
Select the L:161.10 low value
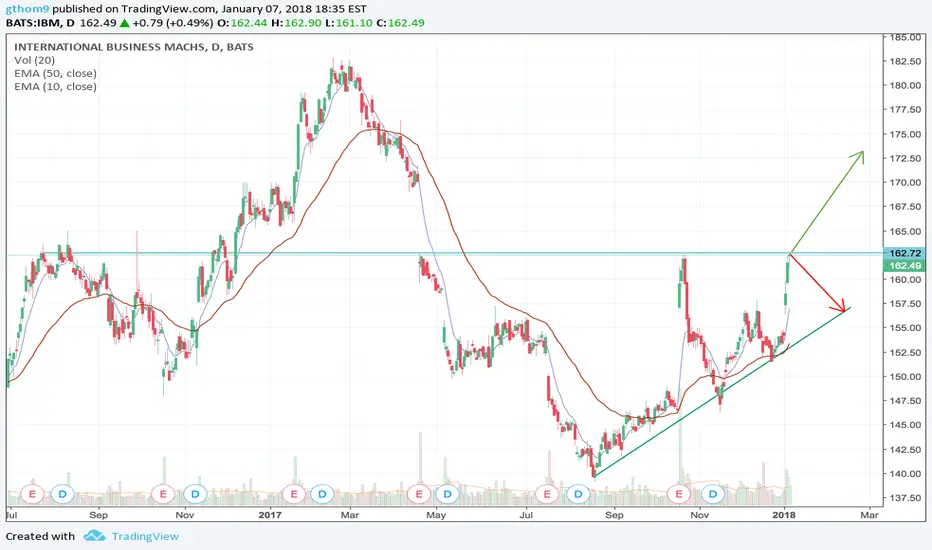[x=349, y=23]
